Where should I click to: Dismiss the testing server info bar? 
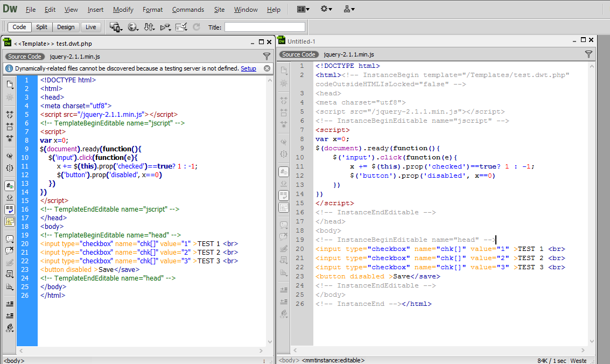click(x=267, y=68)
